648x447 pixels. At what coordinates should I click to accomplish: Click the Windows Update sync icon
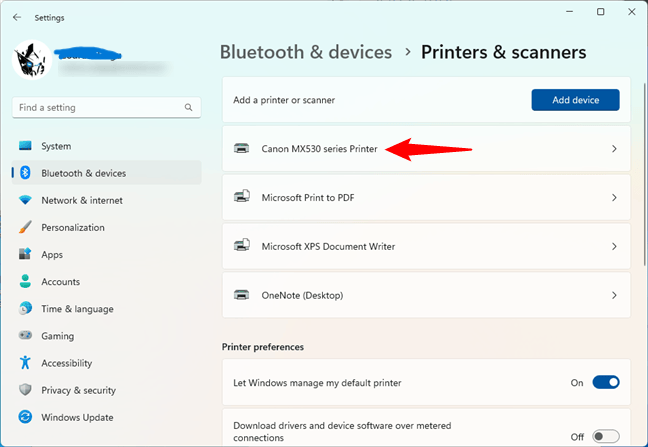pos(25,417)
